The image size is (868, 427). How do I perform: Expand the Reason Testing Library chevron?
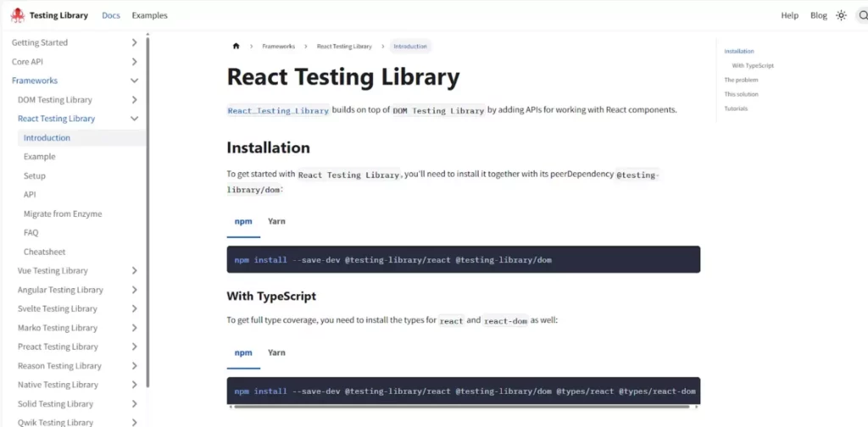135,366
